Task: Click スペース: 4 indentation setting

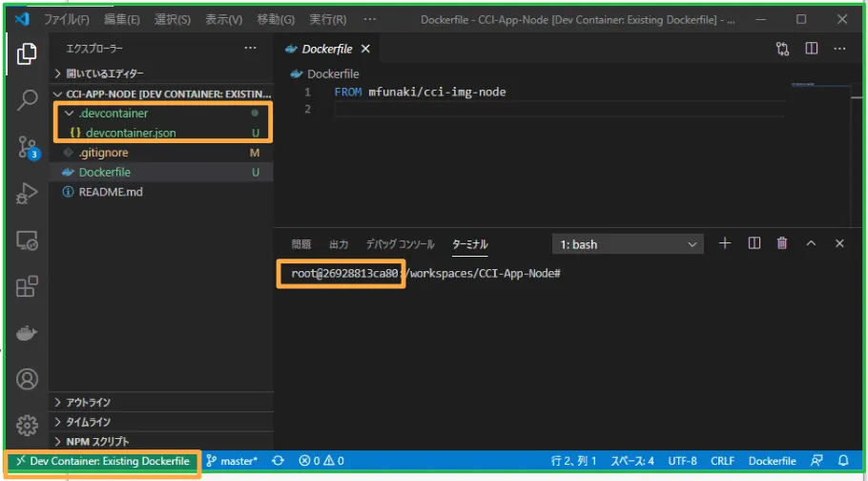Action: pyautogui.click(x=632, y=461)
